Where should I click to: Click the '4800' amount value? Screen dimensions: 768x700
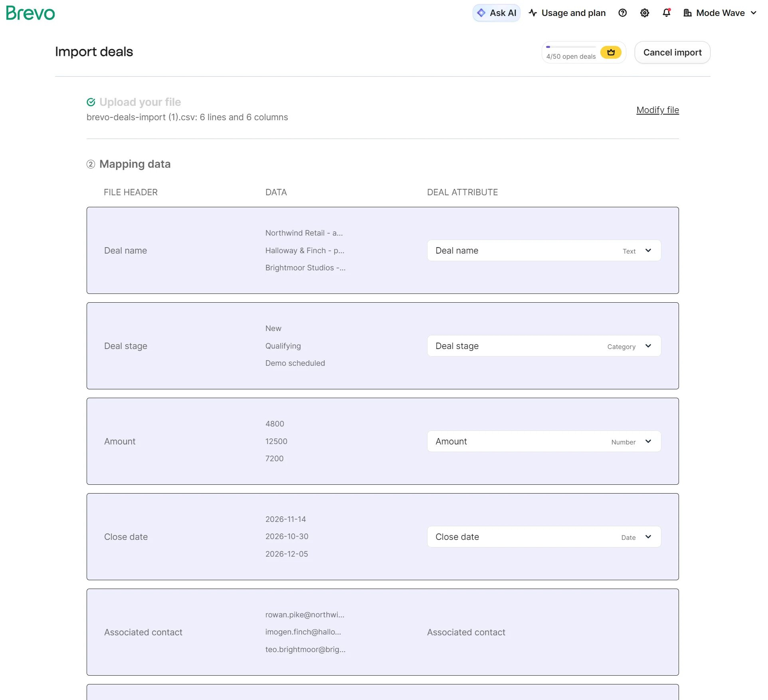275,424
